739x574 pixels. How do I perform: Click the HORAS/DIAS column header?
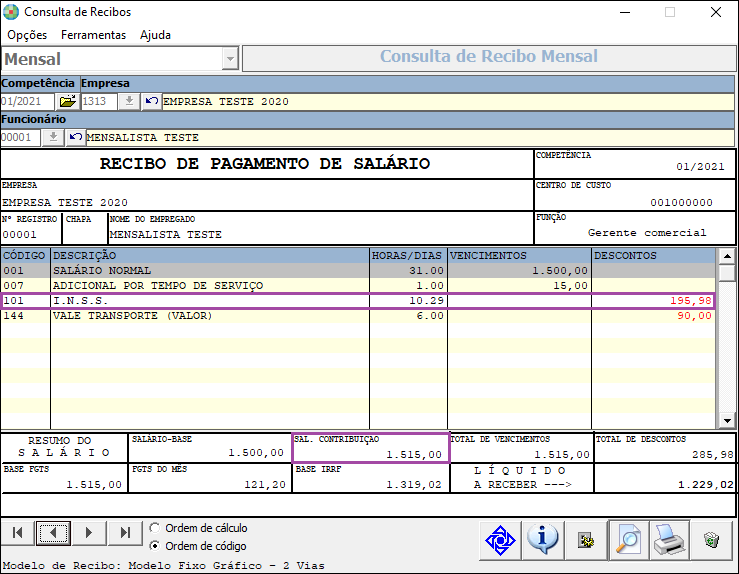pyautogui.click(x=408, y=255)
